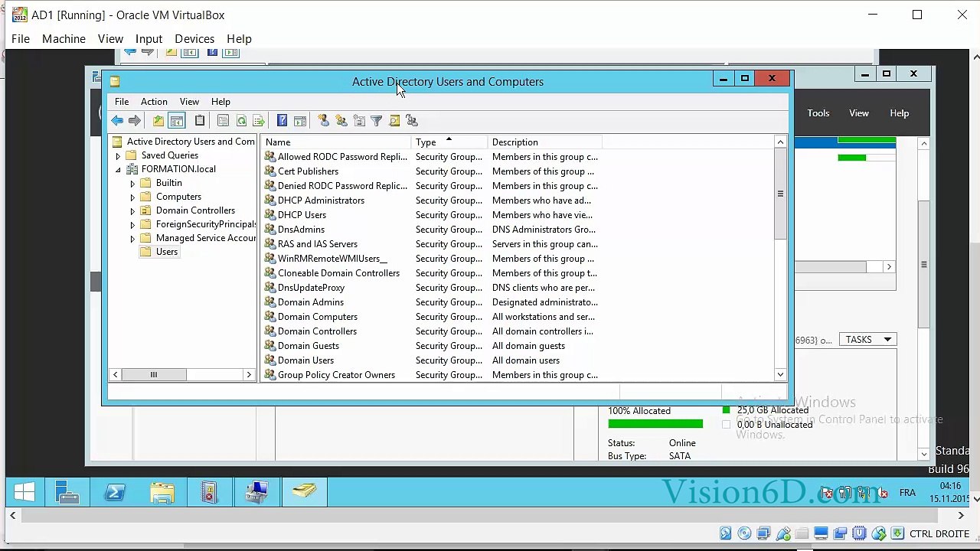Click the Find objects toolbar icon
Image resolution: width=980 pixels, height=551 pixels.
[394, 121]
